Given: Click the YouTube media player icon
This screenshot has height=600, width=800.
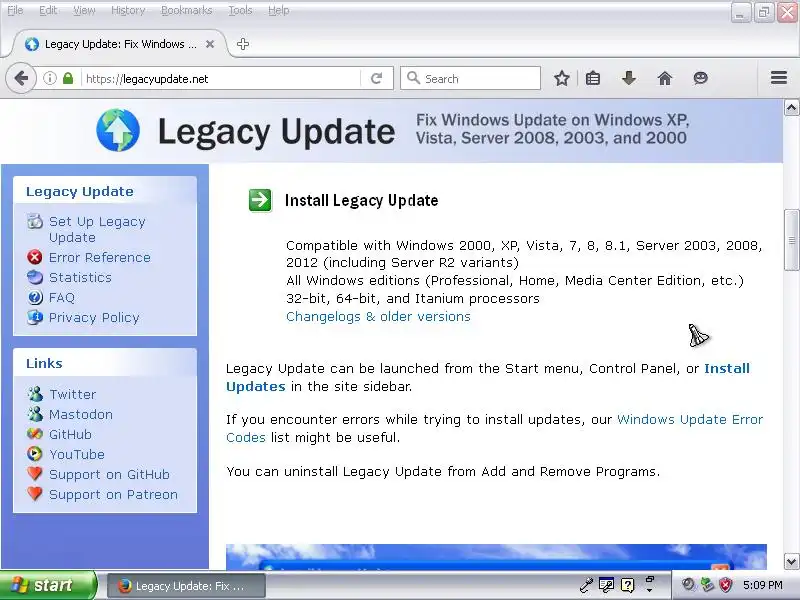Looking at the screenshot, I should pyautogui.click(x=35, y=454).
